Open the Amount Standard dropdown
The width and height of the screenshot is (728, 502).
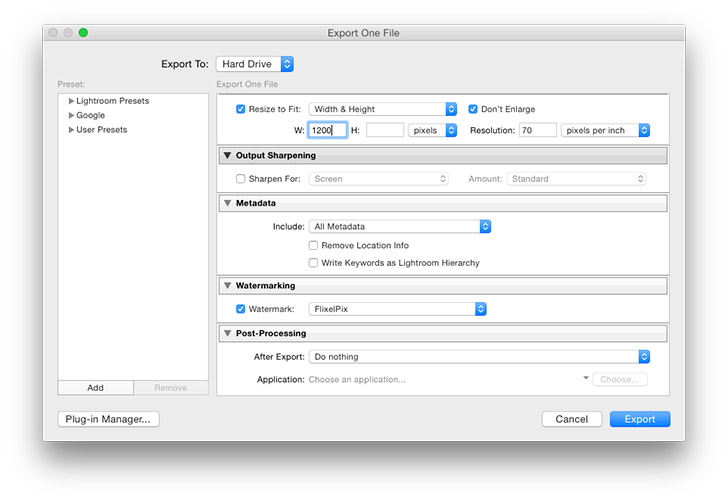pyautogui.click(x=576, y=179)
